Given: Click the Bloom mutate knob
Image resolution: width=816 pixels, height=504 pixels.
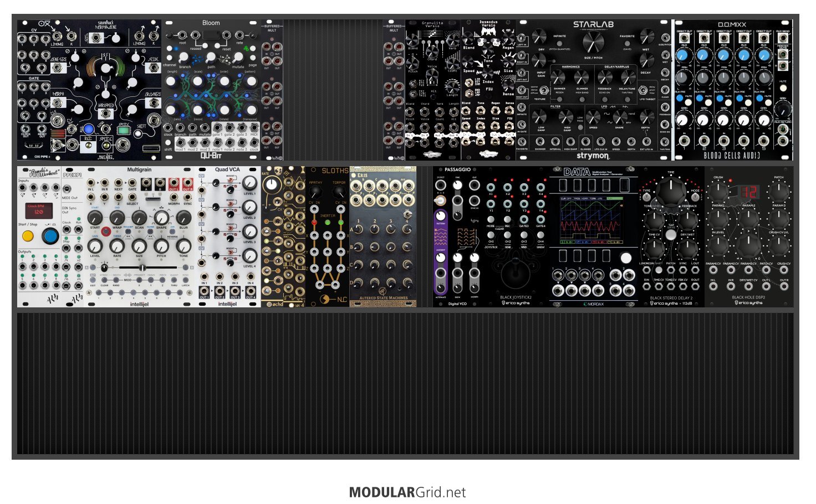Looking at the screenshot, I should click(238, 57).
